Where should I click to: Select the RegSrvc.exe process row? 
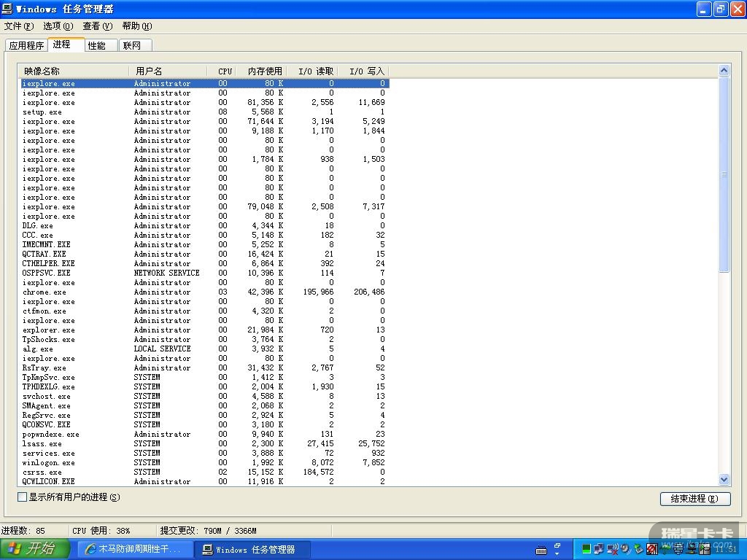pyautogui.click(x=205, y=415)
